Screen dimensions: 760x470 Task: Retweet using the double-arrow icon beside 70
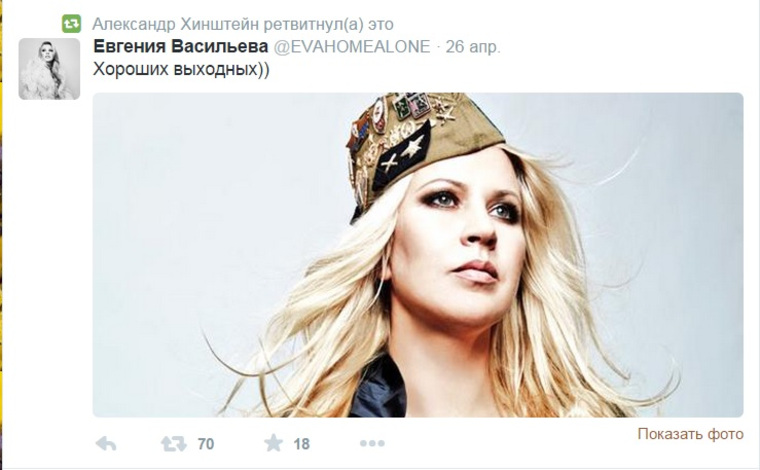174,443
